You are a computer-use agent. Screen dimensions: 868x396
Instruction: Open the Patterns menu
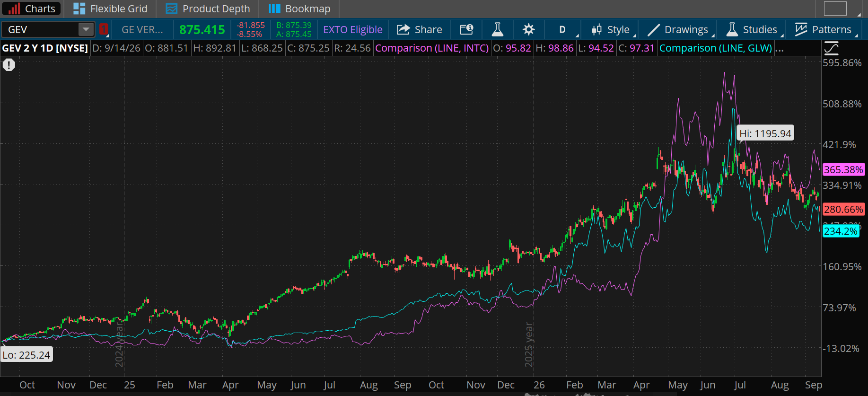tap(824, 29)
